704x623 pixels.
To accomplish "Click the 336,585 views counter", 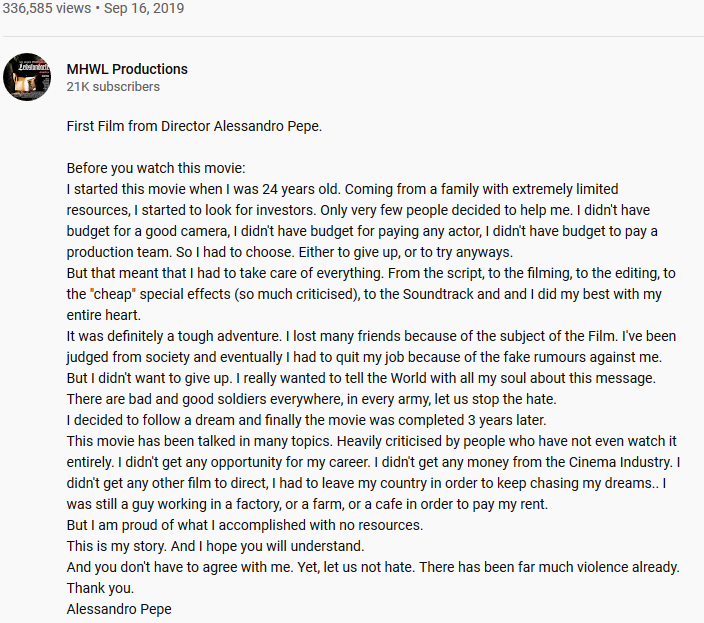I will (x=46, y=8).
